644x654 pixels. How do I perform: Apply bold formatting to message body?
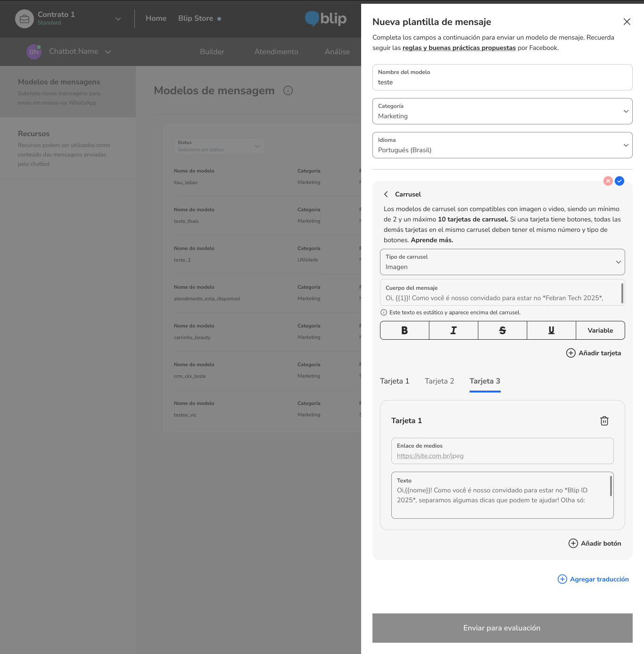pyautogui.click(x=405, y=330)
